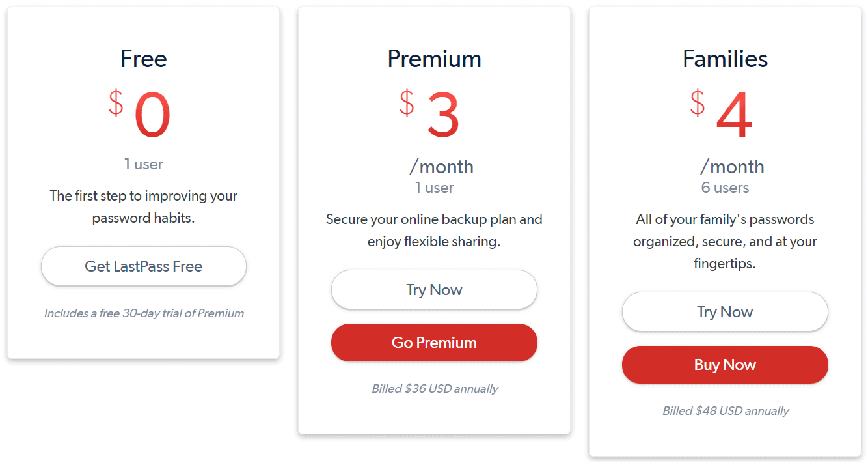
Task: Click the 1 user label under Premium
Action: 434,188
